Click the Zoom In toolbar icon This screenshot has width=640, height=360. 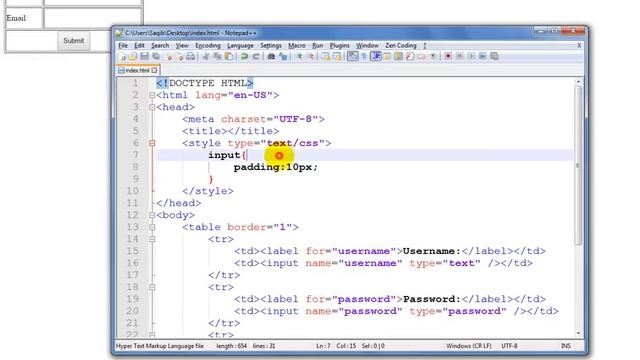(x=299, y=56)
